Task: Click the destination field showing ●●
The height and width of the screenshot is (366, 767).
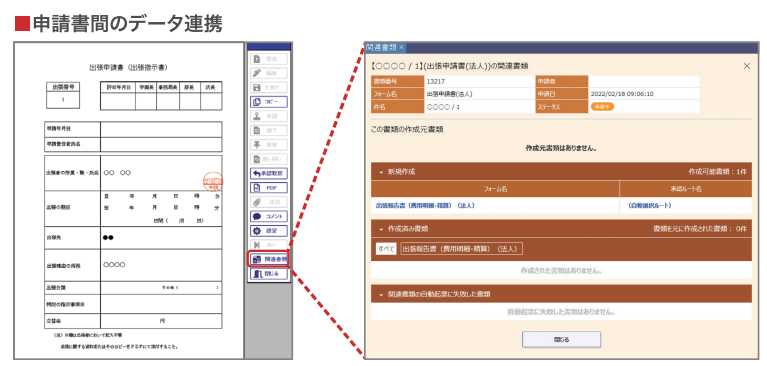Action: coord(161,238)
